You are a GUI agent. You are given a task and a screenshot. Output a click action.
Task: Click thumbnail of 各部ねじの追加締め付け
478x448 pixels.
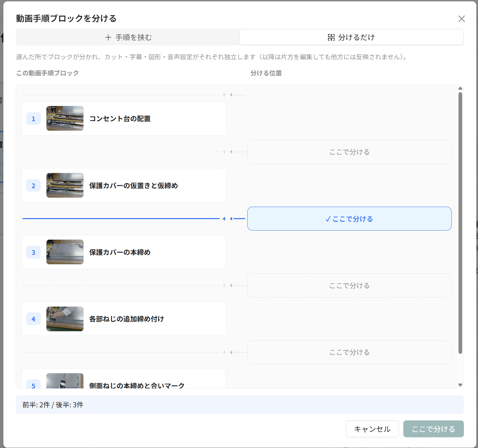65,319
